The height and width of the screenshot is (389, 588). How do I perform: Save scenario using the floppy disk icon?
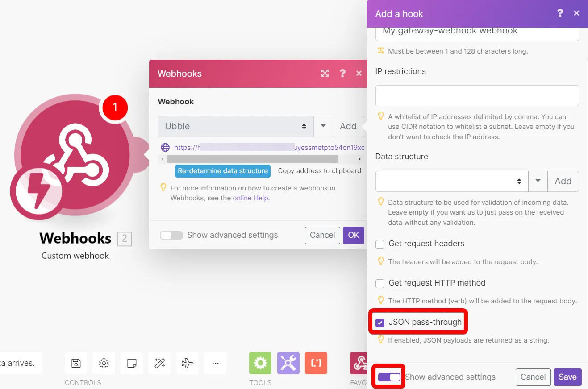click(x=76, y=363)
